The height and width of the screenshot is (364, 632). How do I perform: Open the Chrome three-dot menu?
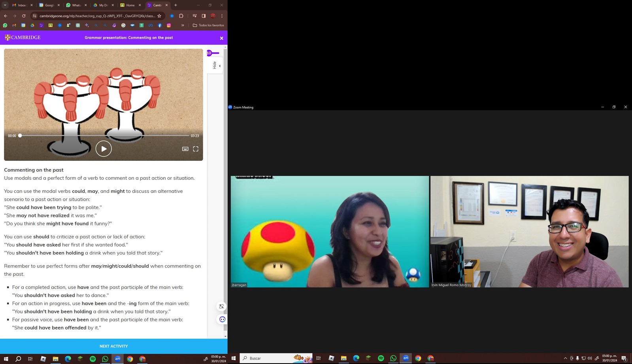coord(222,16)
